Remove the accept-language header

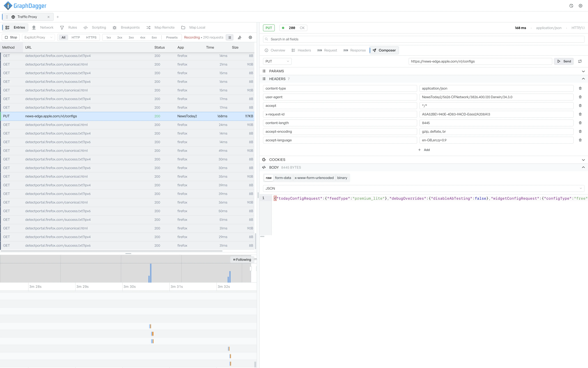[x=580, y=140]
